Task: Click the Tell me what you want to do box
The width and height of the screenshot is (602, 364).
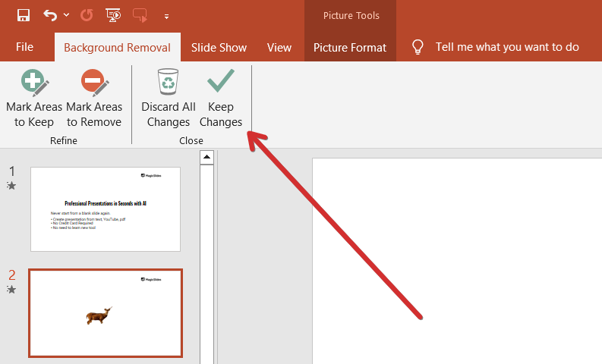Action: click(x=507, y=47)
